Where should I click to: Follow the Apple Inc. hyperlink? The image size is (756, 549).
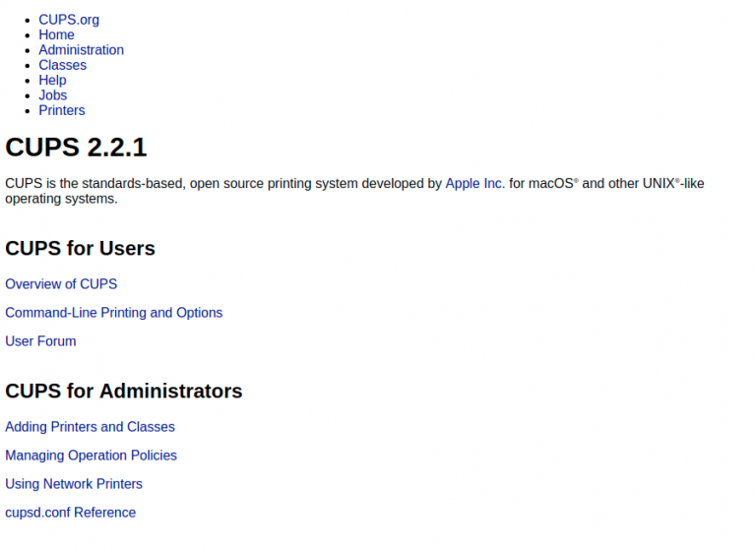tap(474, 183)
